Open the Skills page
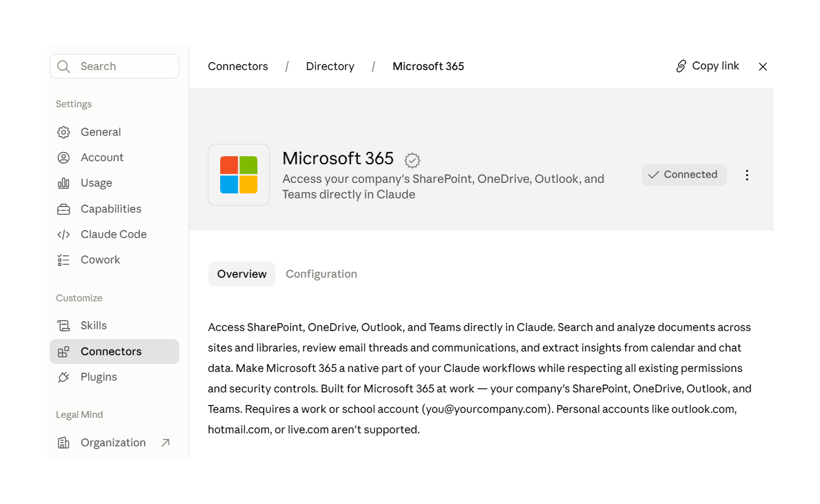820x504 pixels. coord(114,325)
